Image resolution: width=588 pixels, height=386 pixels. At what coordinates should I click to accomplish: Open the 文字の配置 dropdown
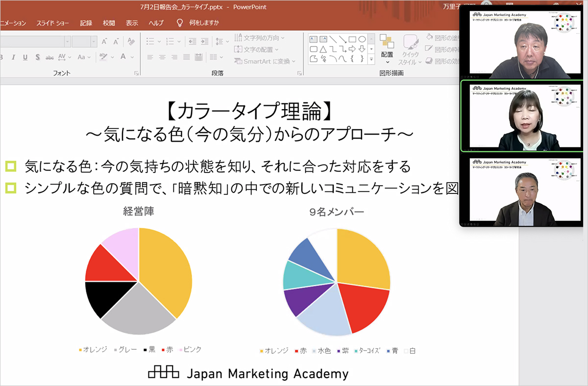pos(256,49)
